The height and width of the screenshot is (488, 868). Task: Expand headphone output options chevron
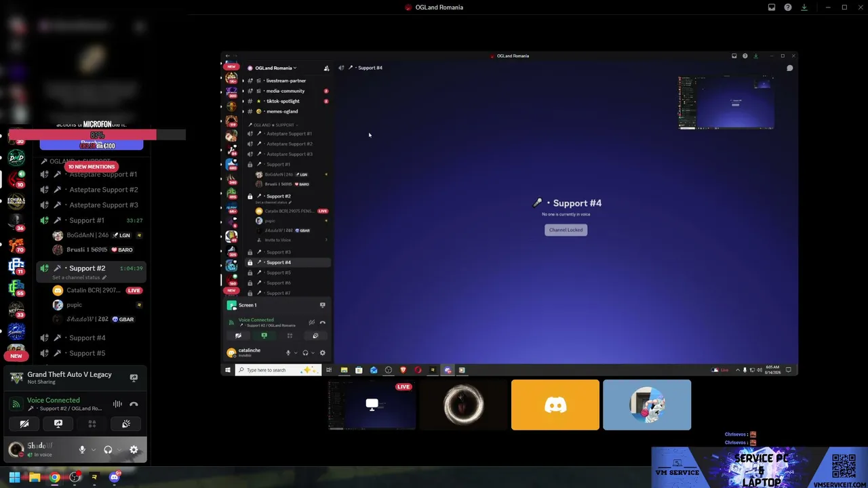click(119, 449)
